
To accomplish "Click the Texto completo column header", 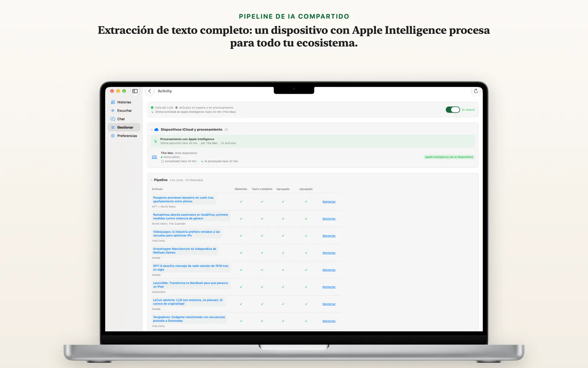I will coord(262,189).
